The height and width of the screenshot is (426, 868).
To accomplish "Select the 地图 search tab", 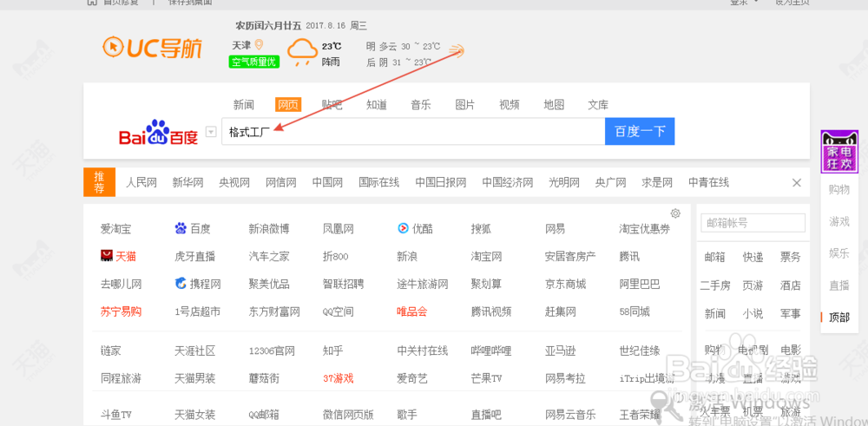I will (x=554, y=105).
